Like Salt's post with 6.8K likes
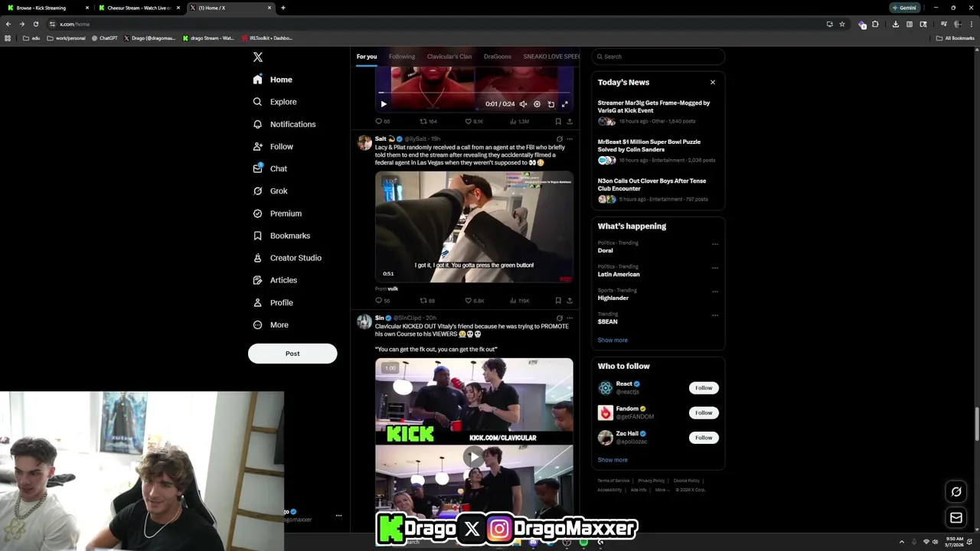 474,301
